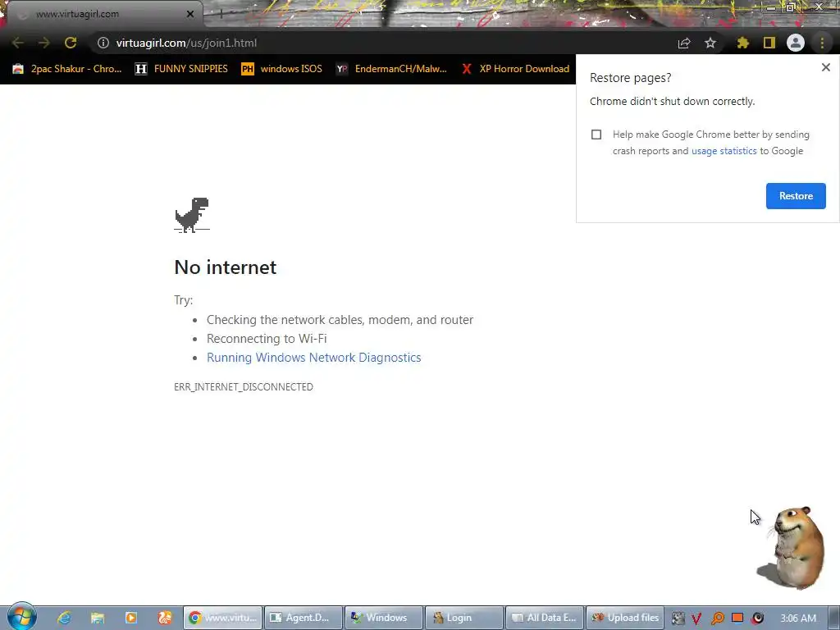This screenshot has height=630, width=840.
Task: Go back with the back arrow
Action: pyautogui.click(x=18, y=43)
